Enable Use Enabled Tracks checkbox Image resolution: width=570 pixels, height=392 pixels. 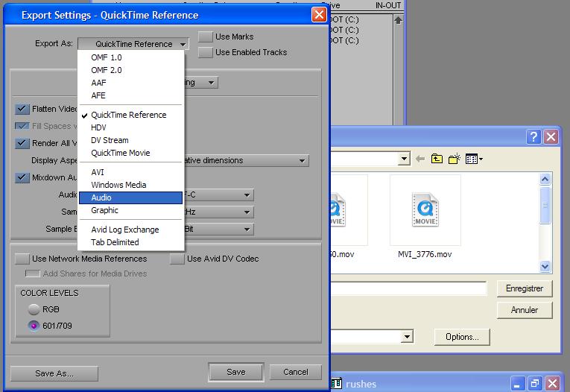206,52
